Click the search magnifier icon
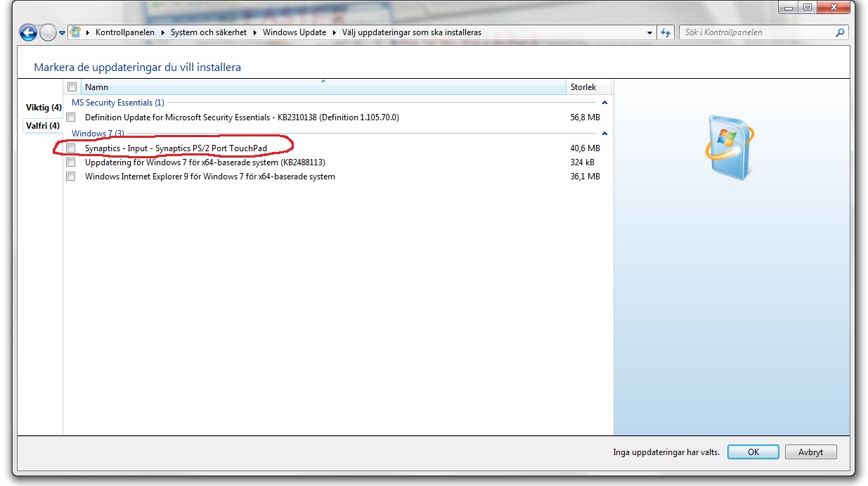Image resolution: width=868 pixels, height=486 pixels. 840,32
